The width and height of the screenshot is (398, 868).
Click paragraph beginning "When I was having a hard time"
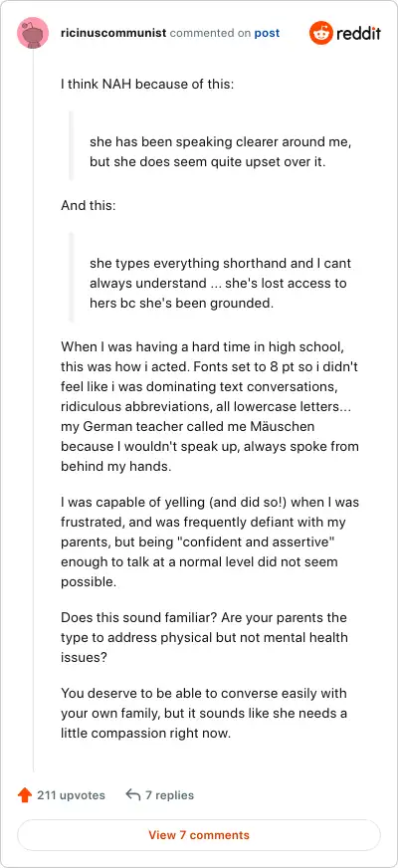pos(210,407)
